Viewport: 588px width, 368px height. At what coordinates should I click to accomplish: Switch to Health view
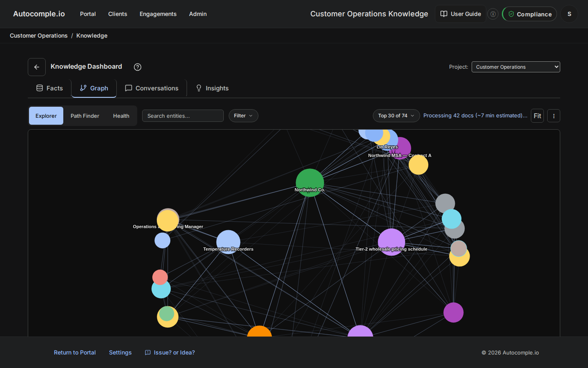(x=121, y=116)
